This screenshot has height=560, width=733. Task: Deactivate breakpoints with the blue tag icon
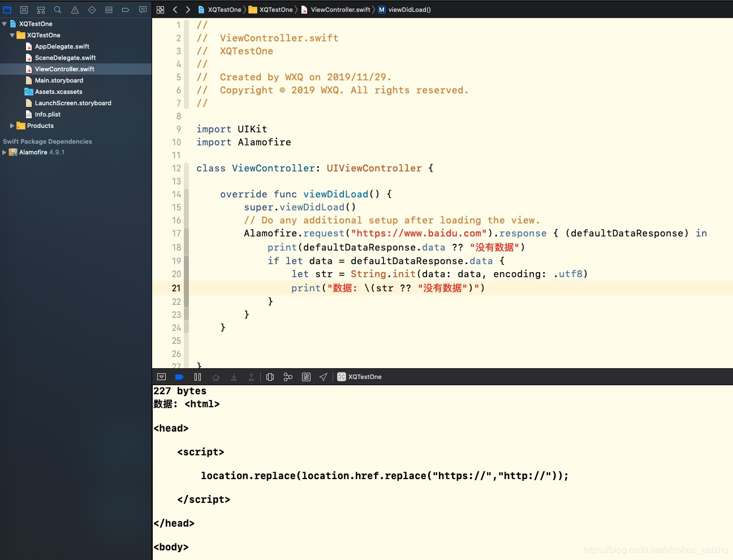[x=179, y=377]
